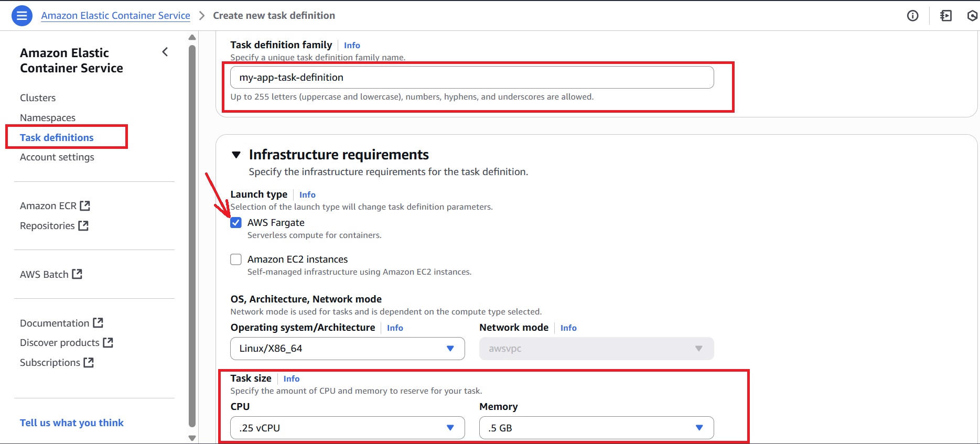Open the Subscriptions link
This screenshot has width=980, height=444.
tap(50, 363)
